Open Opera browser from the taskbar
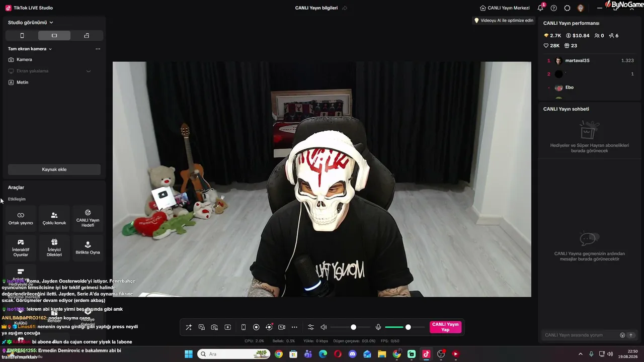Image resolution: width=644 pixels, height=362 pixels. [338, 354]
